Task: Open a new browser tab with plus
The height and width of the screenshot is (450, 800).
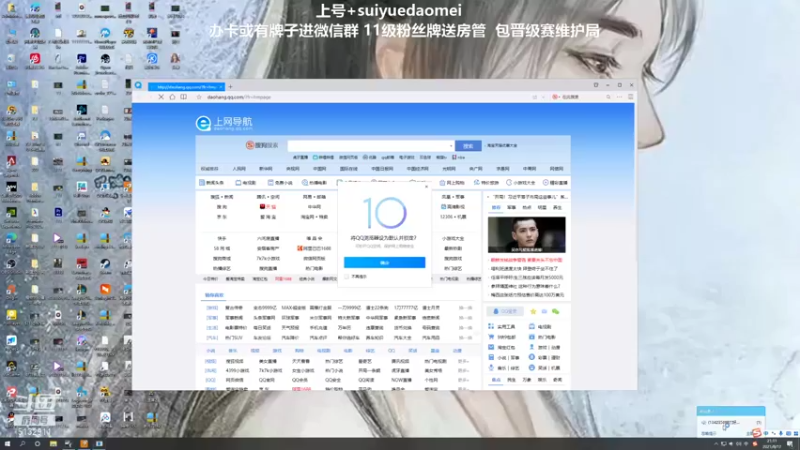Action: point(230,87)
